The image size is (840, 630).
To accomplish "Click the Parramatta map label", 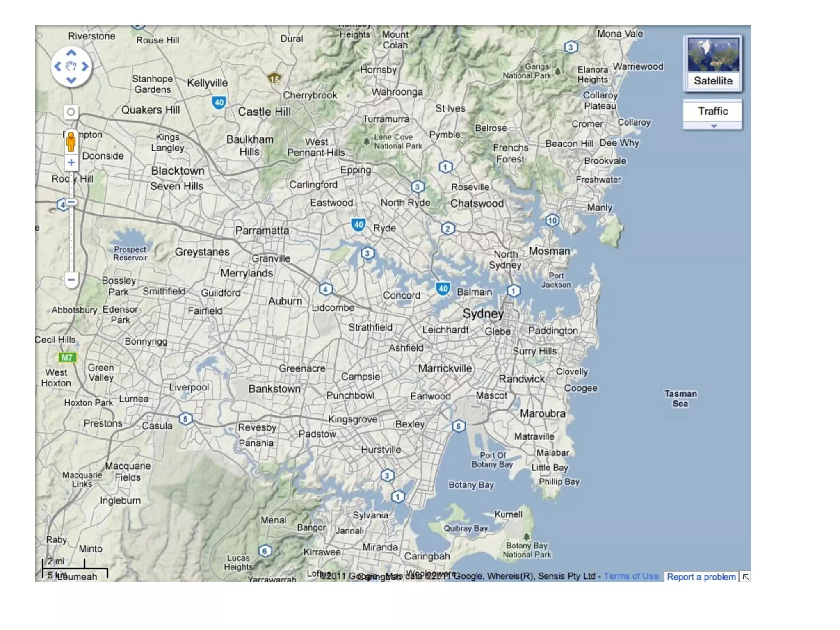I will 262,231.
